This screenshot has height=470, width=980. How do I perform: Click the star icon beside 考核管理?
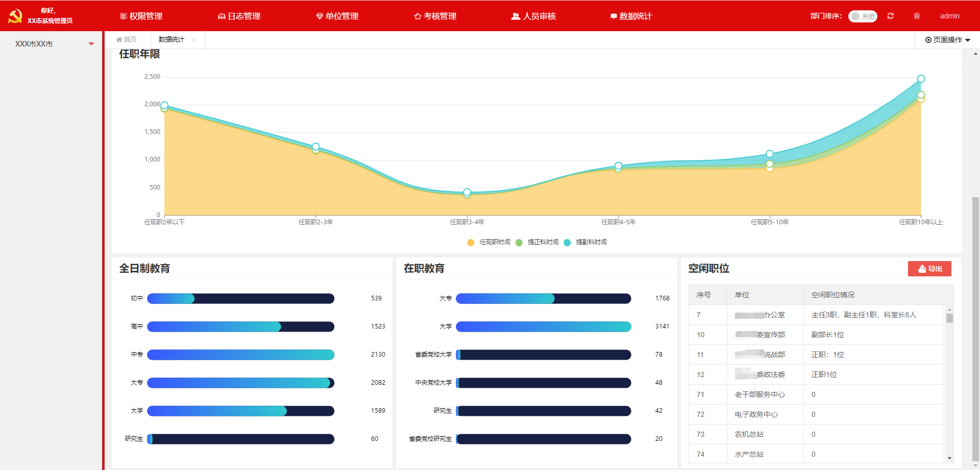pyautogui.click(x=418, y=16)
